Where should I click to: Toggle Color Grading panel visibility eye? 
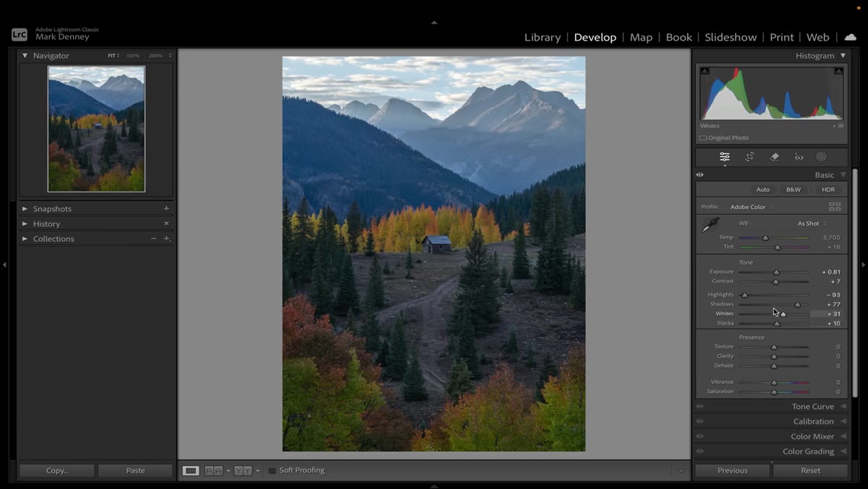click(699, 451)
